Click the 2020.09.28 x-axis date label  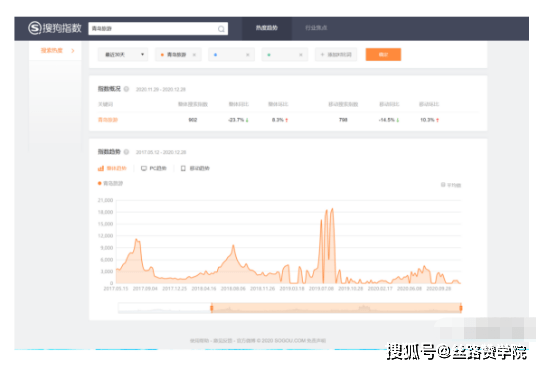point(439,289)
